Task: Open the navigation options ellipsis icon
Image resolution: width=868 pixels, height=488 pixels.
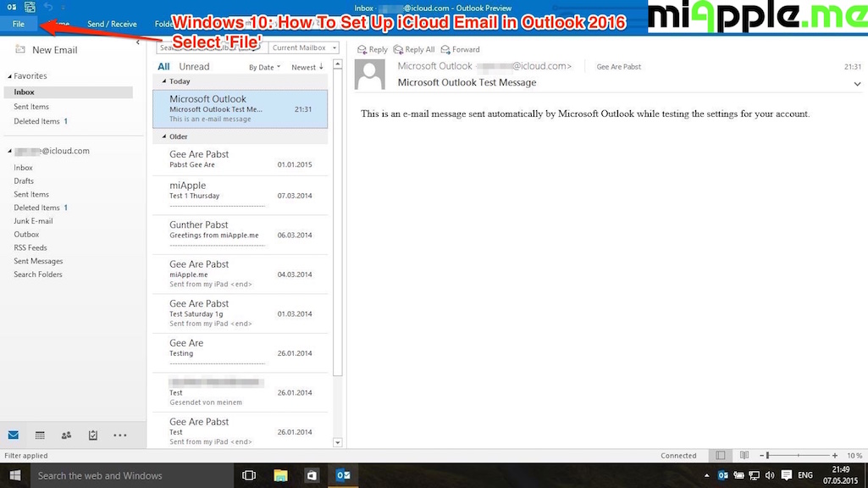Action: point(119,435)
